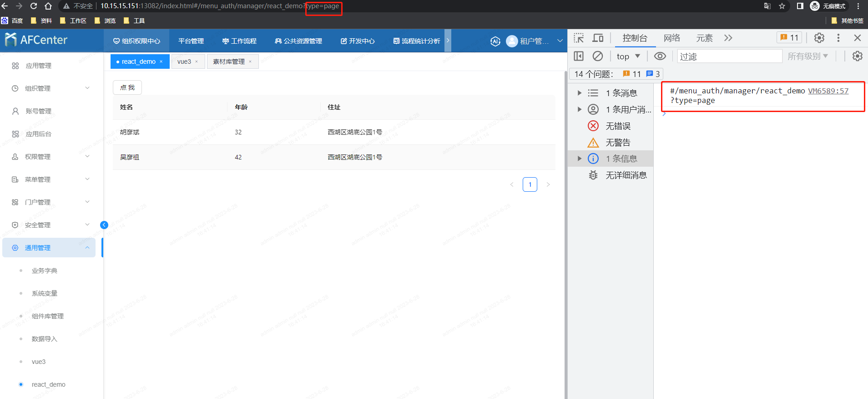This screenshot has height=399, width=868.
Task: Expand the 1 条消息 tree item
Action: click(579, 93)
